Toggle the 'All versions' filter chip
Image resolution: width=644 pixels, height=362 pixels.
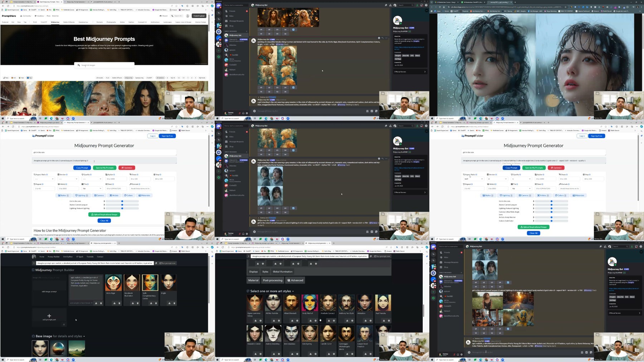tap(160, 78)
